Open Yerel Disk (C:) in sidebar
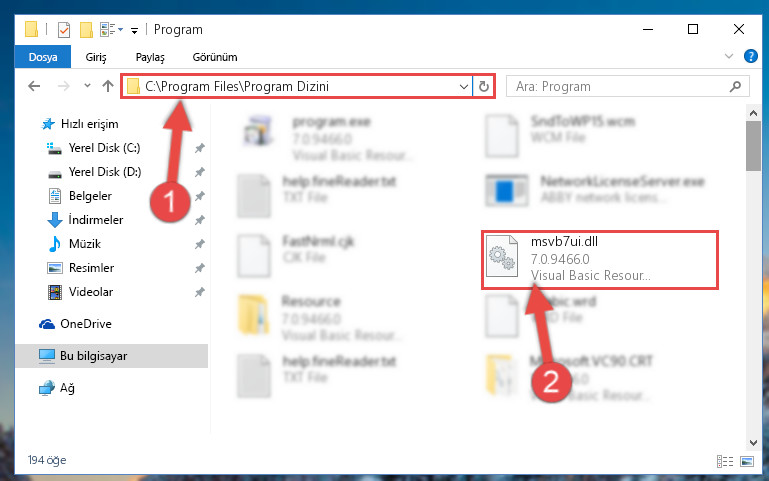Screen dimensions: 769x481 point(104,148)
